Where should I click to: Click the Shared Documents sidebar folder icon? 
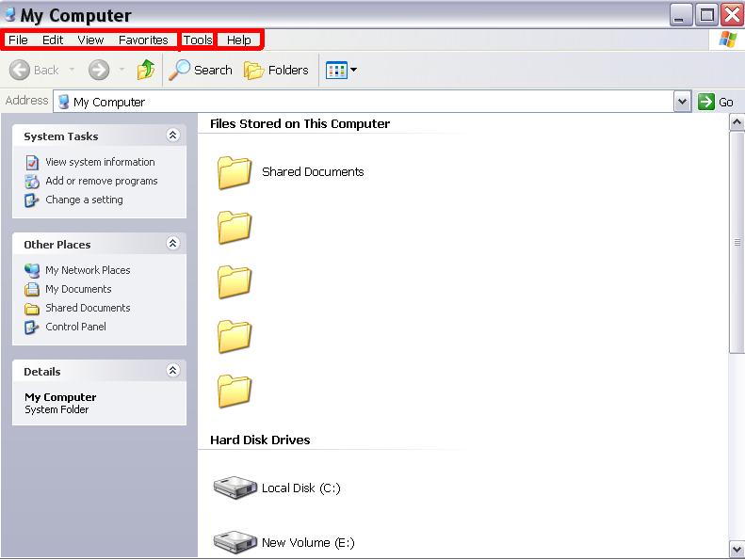32,309
